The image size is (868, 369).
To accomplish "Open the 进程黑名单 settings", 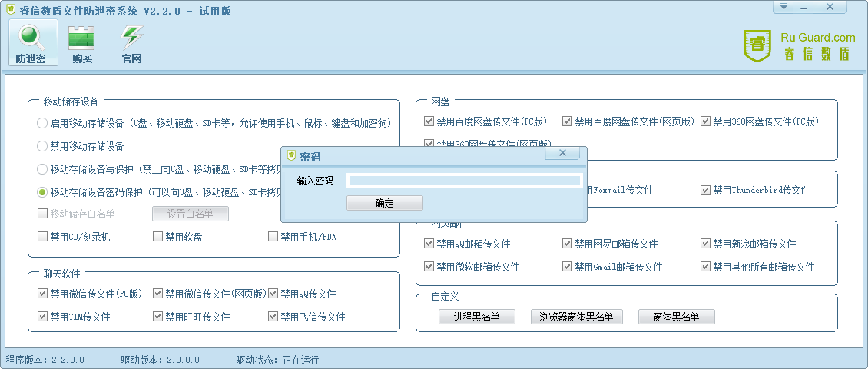I will pyautogui.click(x=476, y=317).
